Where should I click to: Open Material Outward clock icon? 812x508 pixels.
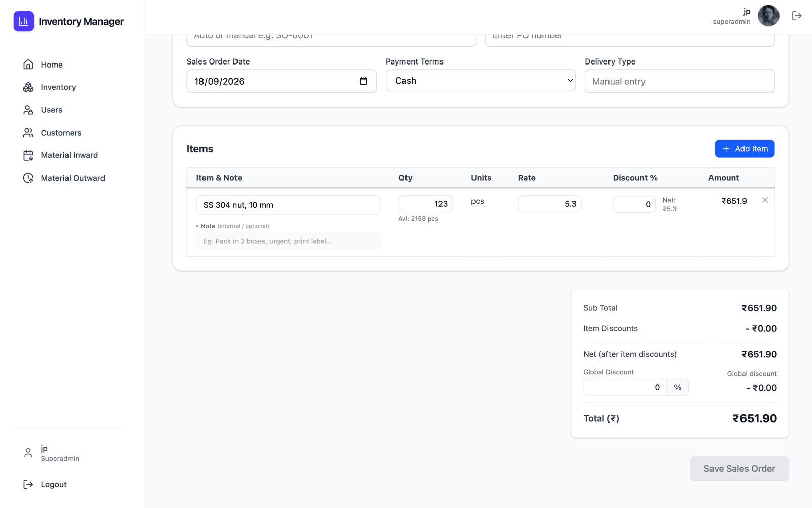pos(28,178)
